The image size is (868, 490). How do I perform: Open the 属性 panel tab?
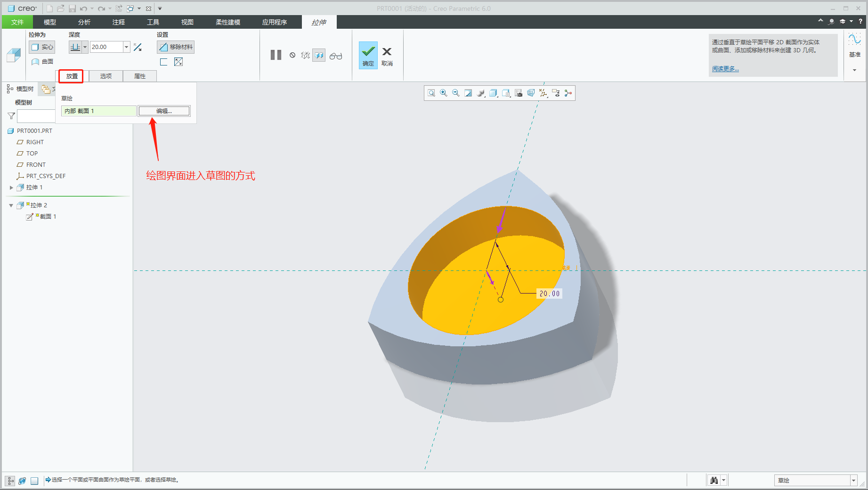[140, 76]
